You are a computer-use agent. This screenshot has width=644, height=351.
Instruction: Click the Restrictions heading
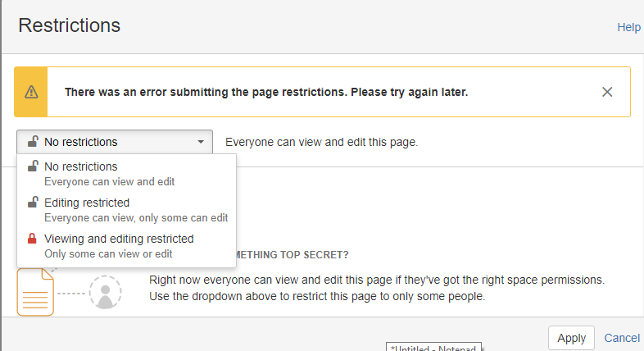point(70,25)
